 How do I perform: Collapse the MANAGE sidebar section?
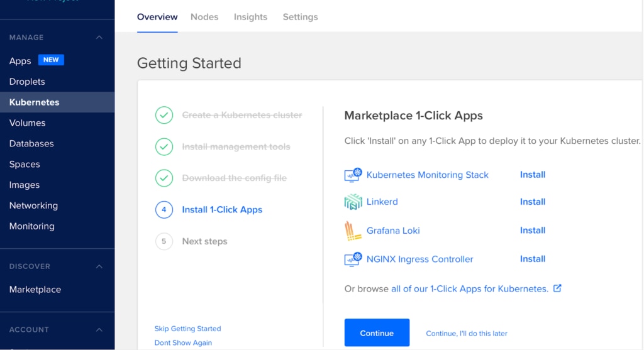99,37
